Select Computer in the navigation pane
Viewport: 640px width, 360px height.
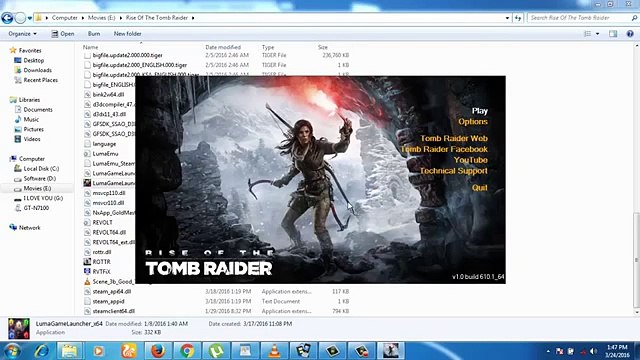(31, 159)
